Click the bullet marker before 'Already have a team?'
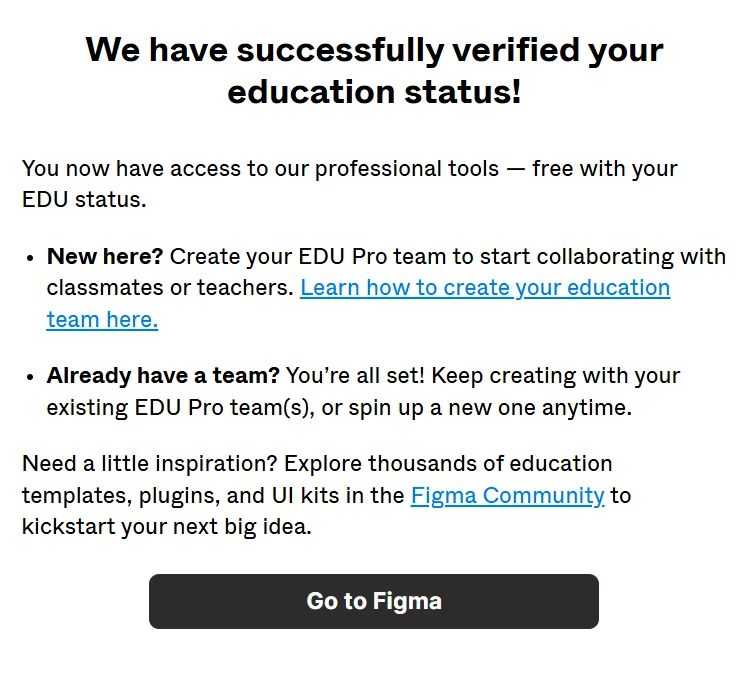 (x=30, y=377)
